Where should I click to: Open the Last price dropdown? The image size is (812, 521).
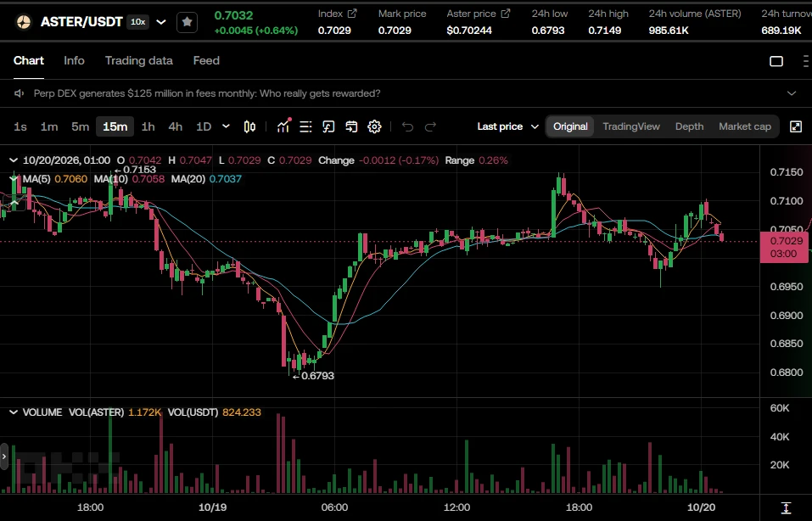[508, 126]
